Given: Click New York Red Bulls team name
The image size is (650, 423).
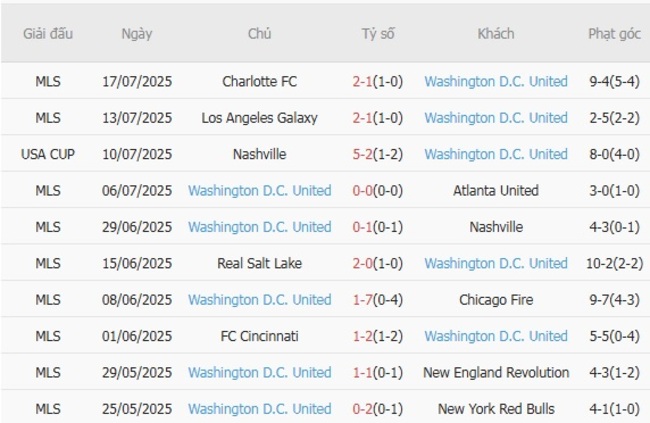Looking at the screenshot, I should (x=495, y=409).
